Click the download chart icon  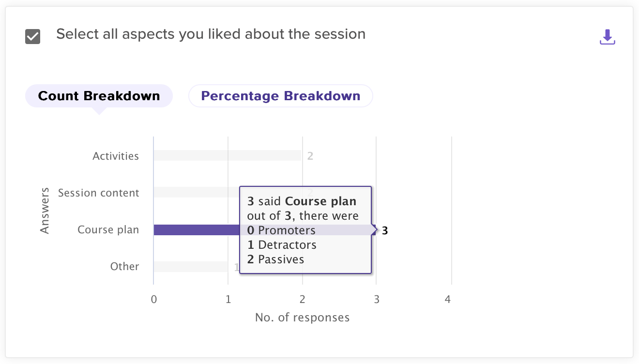pos(607,37)
